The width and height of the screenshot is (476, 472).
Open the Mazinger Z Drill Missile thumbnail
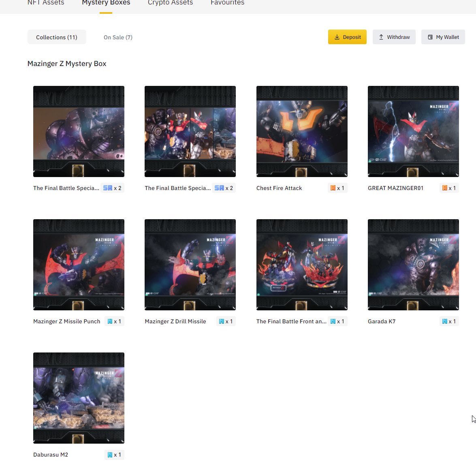[x=190, y=265]
